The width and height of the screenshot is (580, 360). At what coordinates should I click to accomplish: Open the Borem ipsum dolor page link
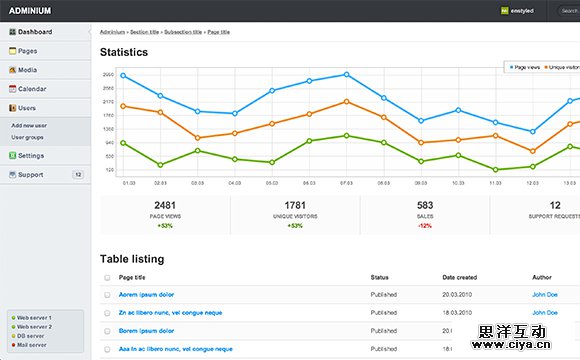pos(146,331)
